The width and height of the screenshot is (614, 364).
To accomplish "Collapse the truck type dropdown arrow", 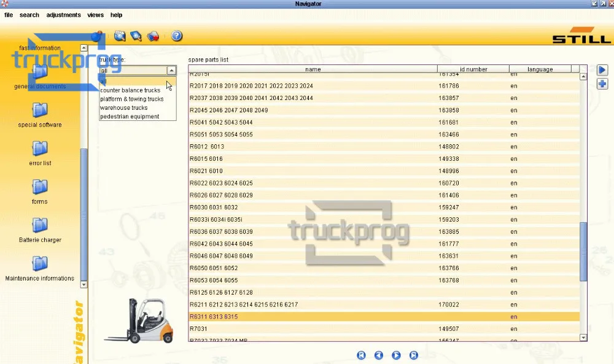I will (x=171, y=71).
